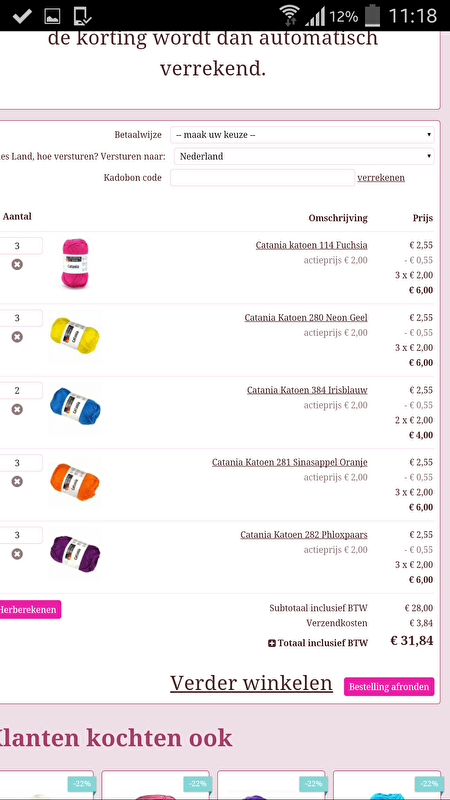The height and width of the screenshot is (800, 450).
Task: Click the verrekenen link
Action: (x=381, y=178)
